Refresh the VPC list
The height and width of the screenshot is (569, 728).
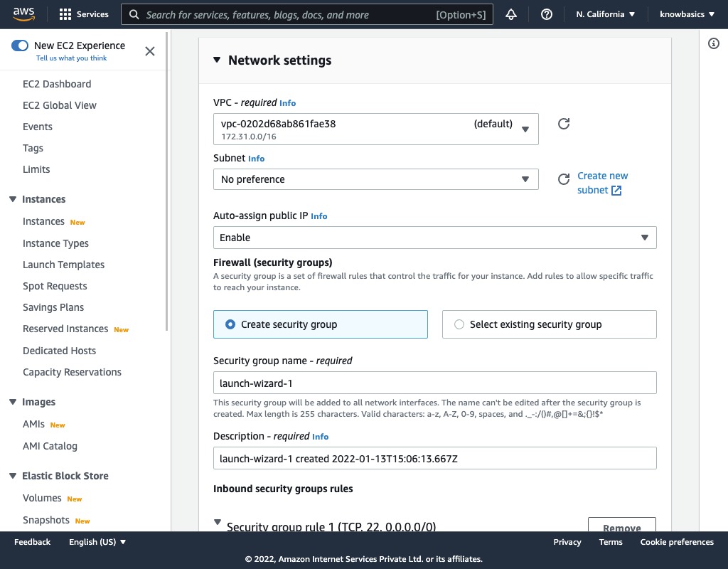564,124
